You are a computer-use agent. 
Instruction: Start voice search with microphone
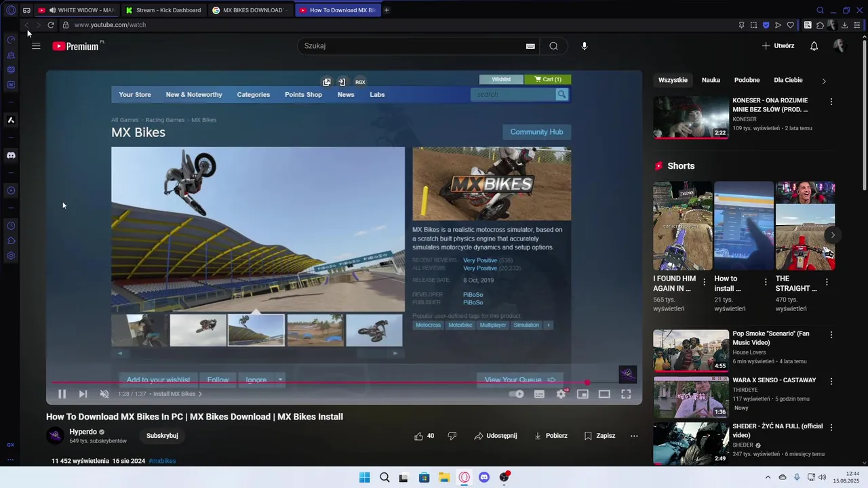pyautogui.click(x=585, y=46)
